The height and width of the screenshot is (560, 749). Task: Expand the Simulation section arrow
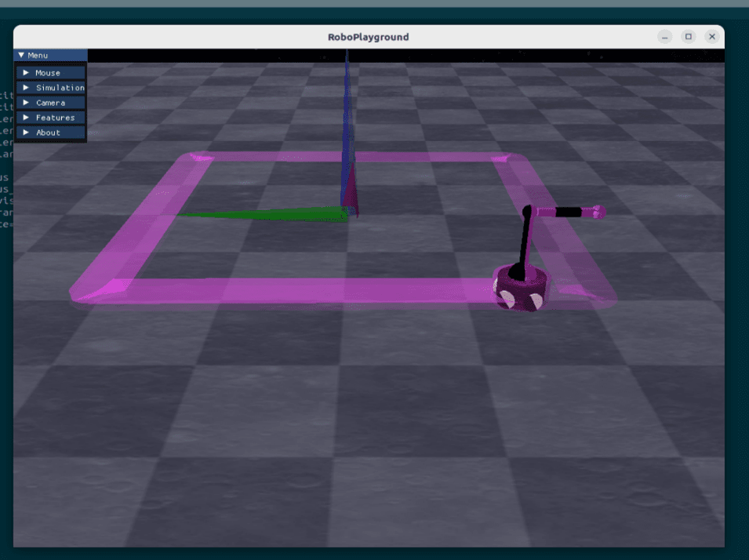[x=26, y=88]
